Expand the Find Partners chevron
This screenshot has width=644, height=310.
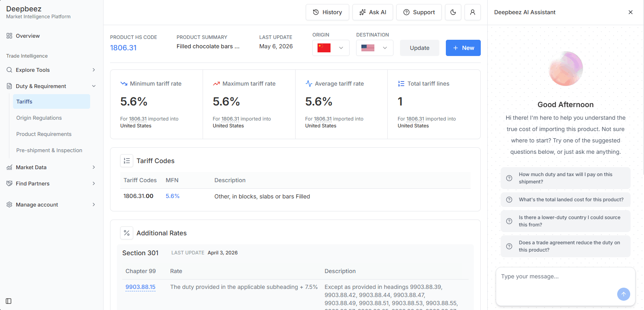click(94, 183)
